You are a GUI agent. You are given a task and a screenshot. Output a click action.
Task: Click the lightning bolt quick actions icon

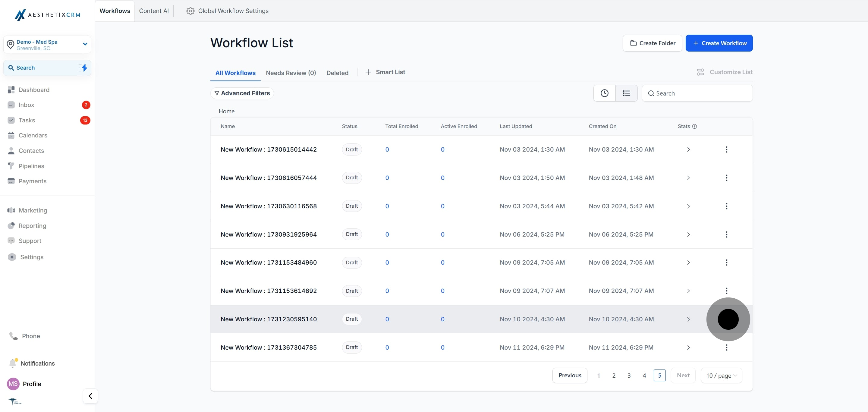point(84,68)
